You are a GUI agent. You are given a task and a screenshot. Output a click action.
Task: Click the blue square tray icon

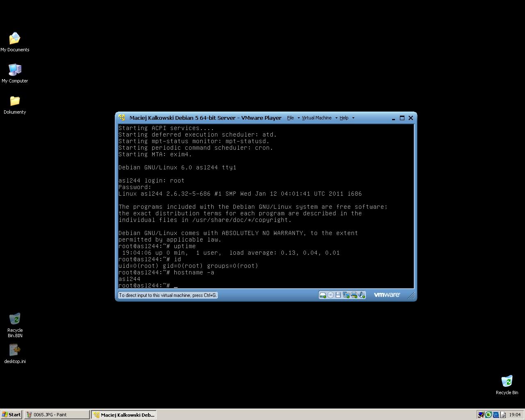click(495, 415)
